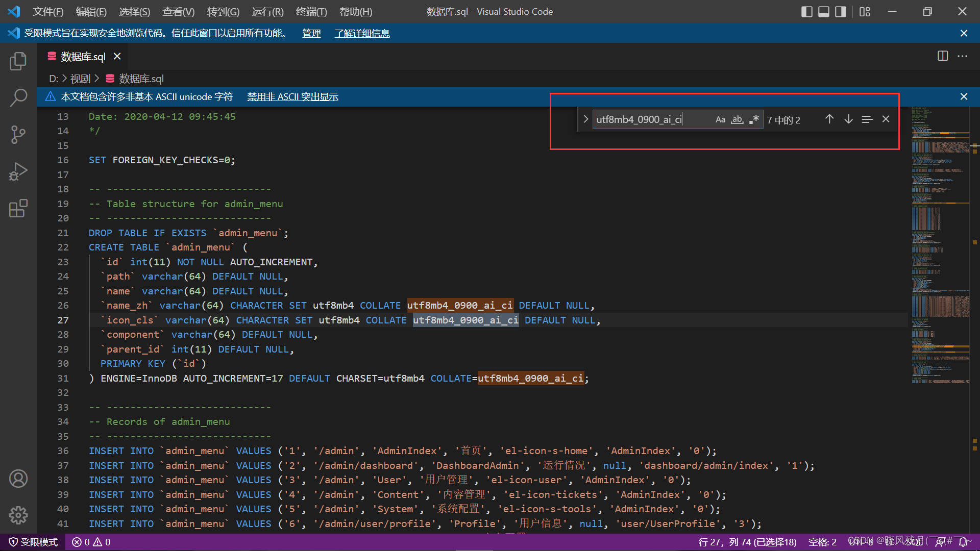Click the 视剧 breadcrumb folder
The height and width of the screenshot is (551, 980).
tap(80, 79)
